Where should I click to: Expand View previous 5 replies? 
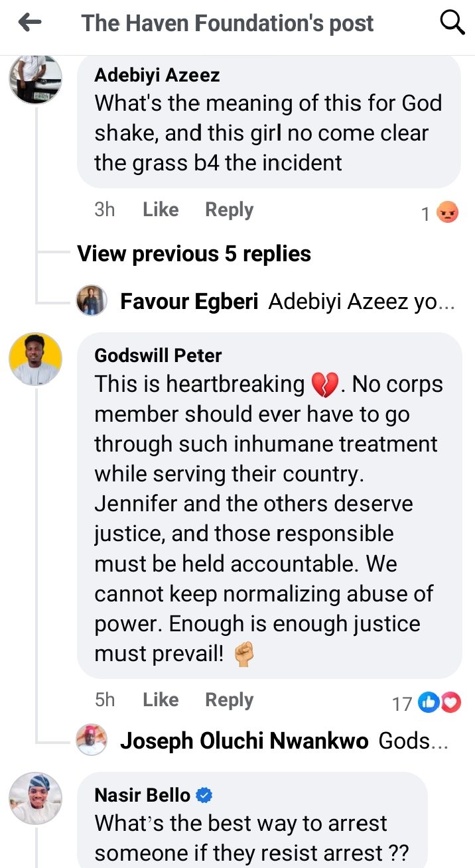[194, 253]
